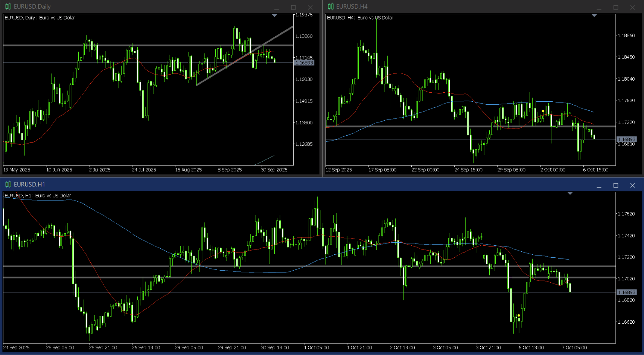Minimize the EURUSD,H4 chart window
Screen dimensions: 644x355
pyautogui.click(x=599, y=8)
